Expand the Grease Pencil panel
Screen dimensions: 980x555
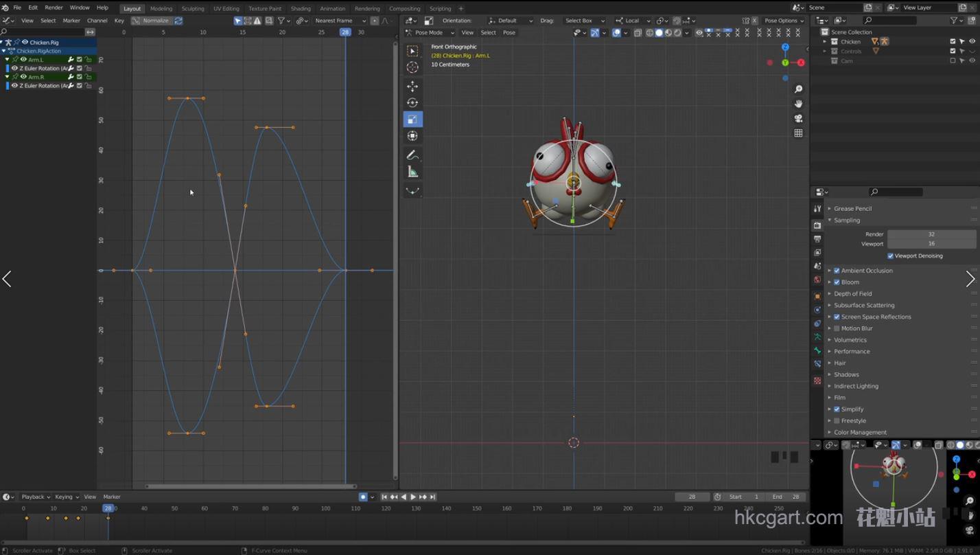[853, 208]
